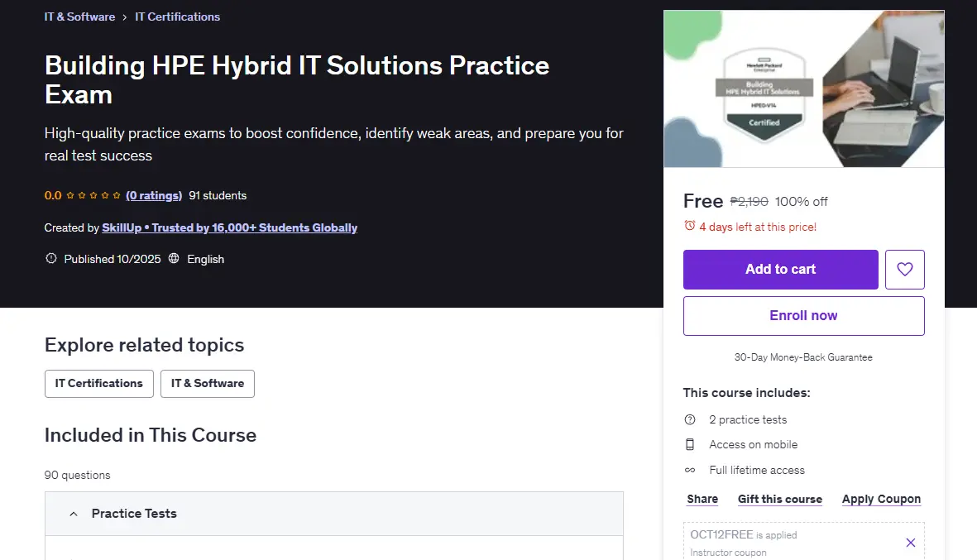977x560 pixels.
Task: Select the IT & Software topic chip
Action: coord(208,384)
